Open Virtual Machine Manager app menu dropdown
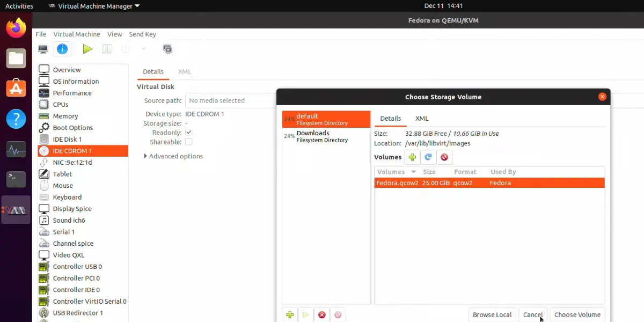This screenshot has width=644, height=322. [93, 6]
